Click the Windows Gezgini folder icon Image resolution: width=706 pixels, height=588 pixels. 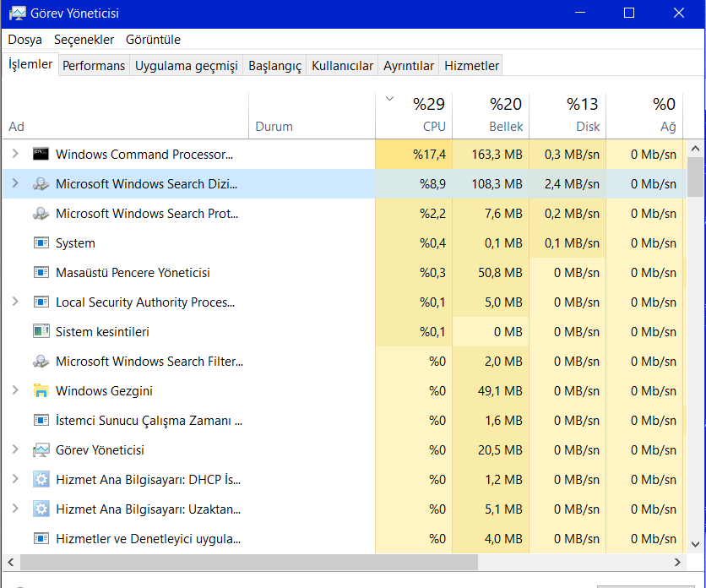pyautogui.click(x=41, y=390)
